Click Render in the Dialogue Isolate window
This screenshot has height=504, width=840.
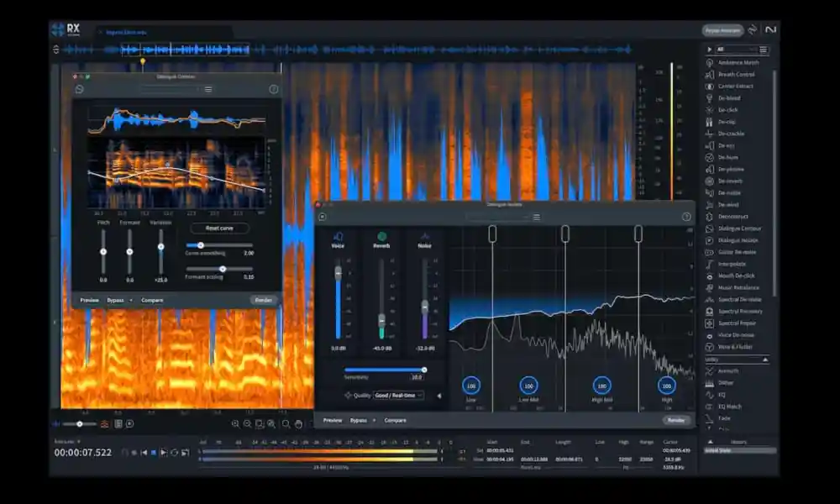676,420
